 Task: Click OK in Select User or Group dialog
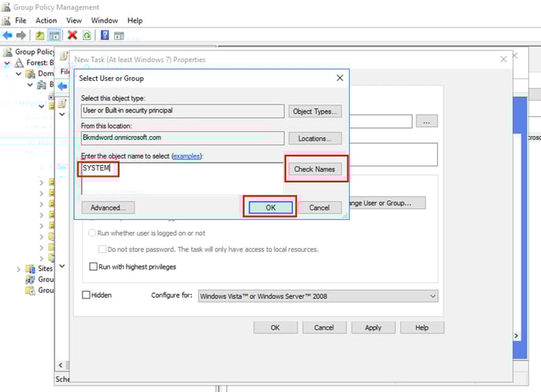(x=270, y=207)
